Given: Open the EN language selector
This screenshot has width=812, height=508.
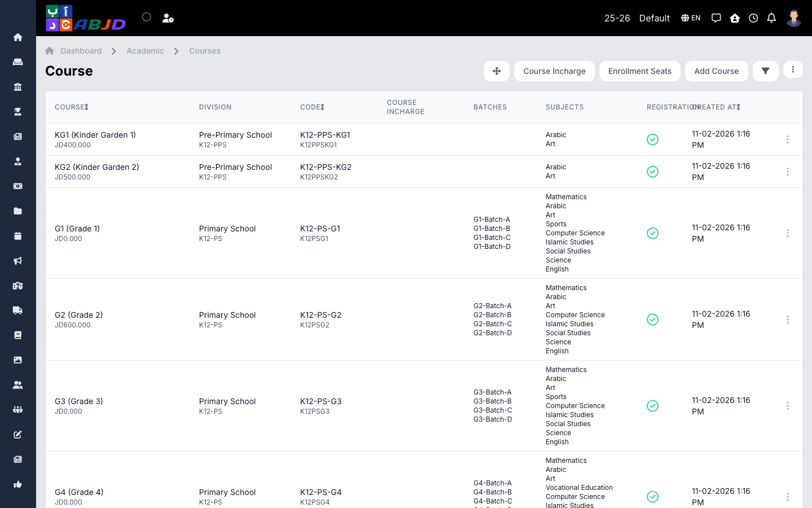Looking at the screenshot, I should 691,18.
